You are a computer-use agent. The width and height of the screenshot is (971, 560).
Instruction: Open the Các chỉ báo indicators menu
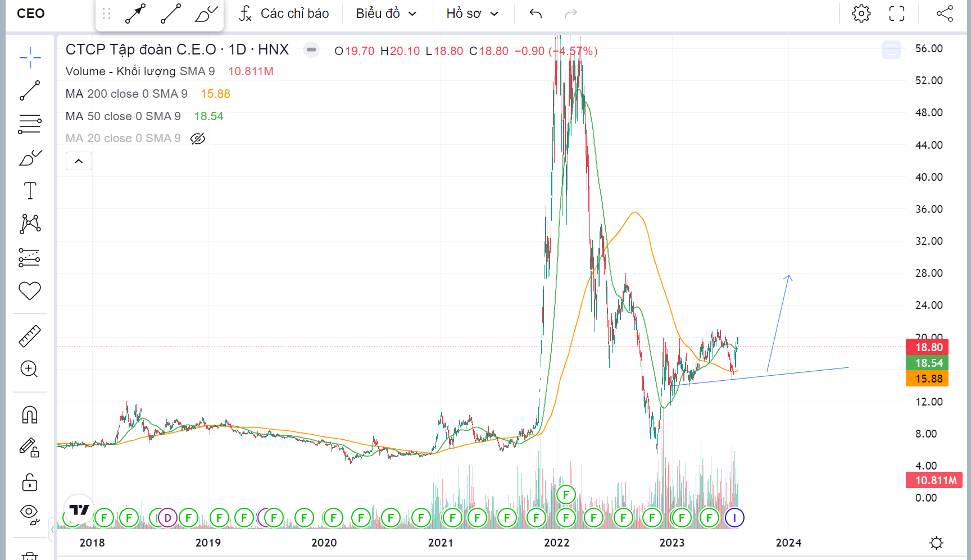click(284, 13)
